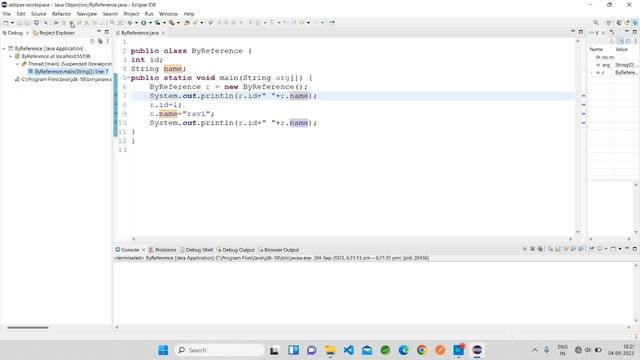Toggle breakpoint marker at line 8

116,105
